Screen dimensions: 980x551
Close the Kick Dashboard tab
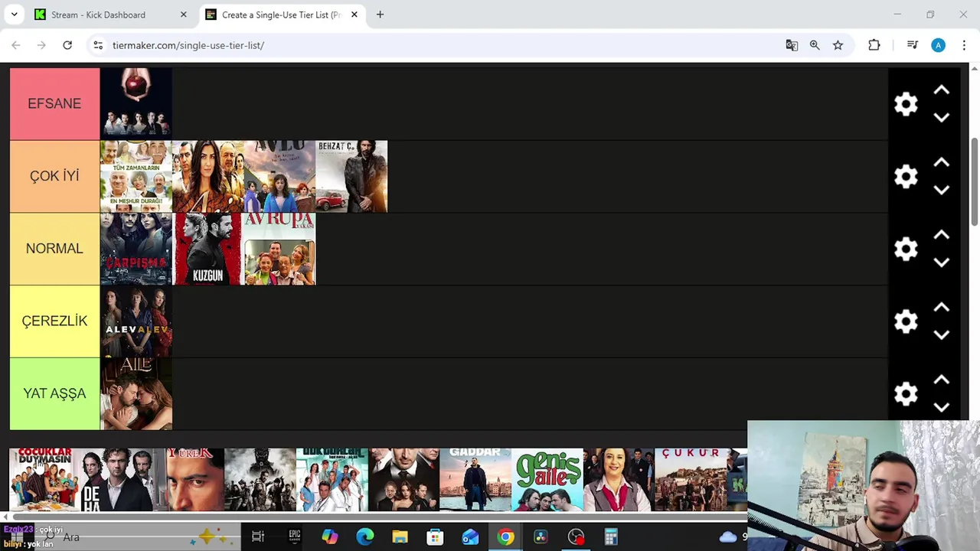click(x=183, y=15)
